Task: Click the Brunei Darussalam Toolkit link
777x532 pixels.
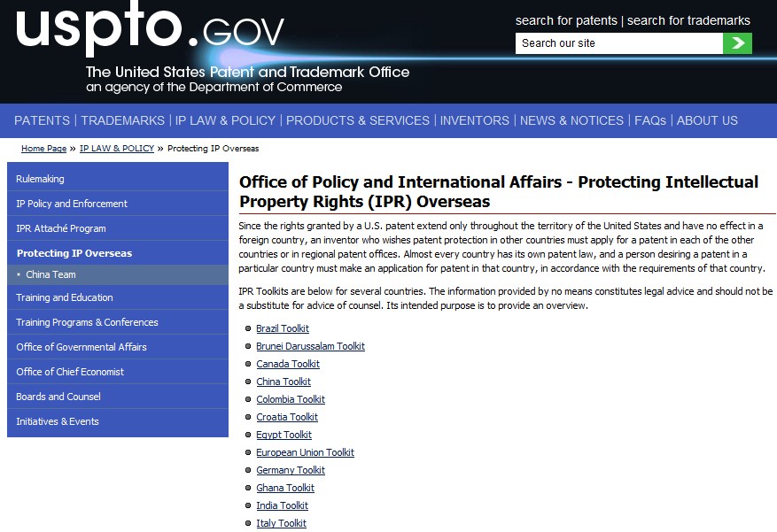Action: click(x=310, y=346)
